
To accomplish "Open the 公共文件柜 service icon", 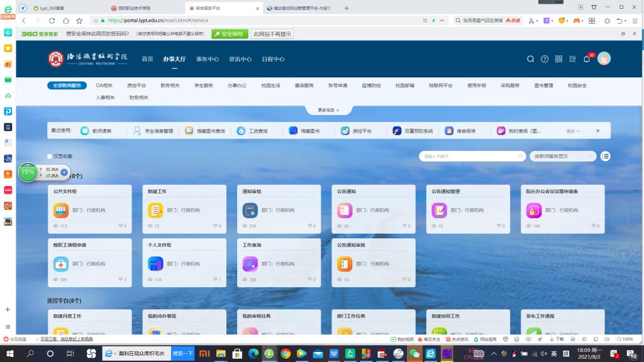I will 60,211.
